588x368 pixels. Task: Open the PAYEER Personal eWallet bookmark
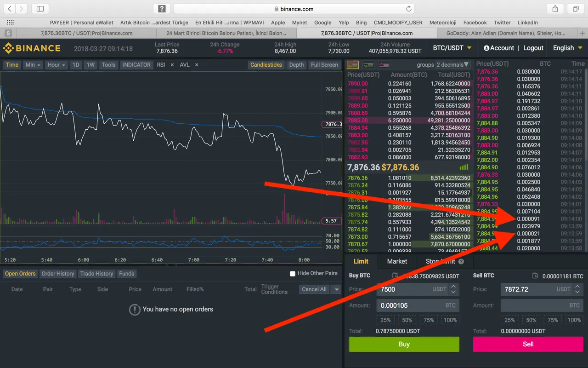click(81, 23)
